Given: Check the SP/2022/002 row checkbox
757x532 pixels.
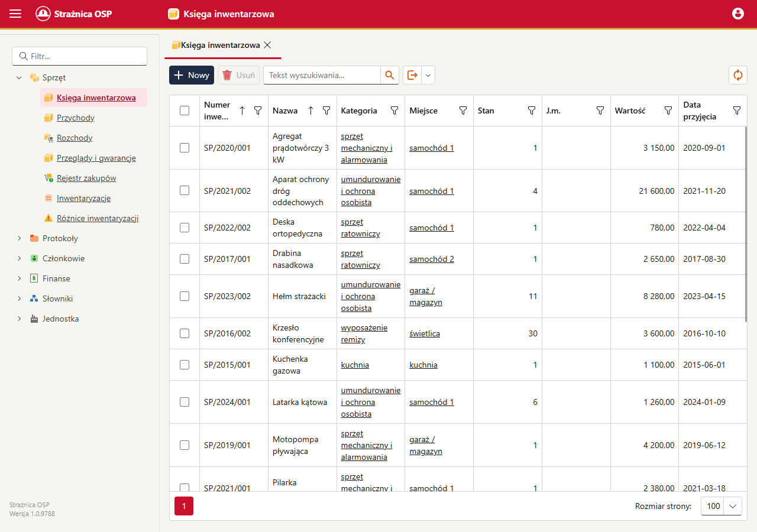Looking at the screenshot, I should tap(185, 228).
